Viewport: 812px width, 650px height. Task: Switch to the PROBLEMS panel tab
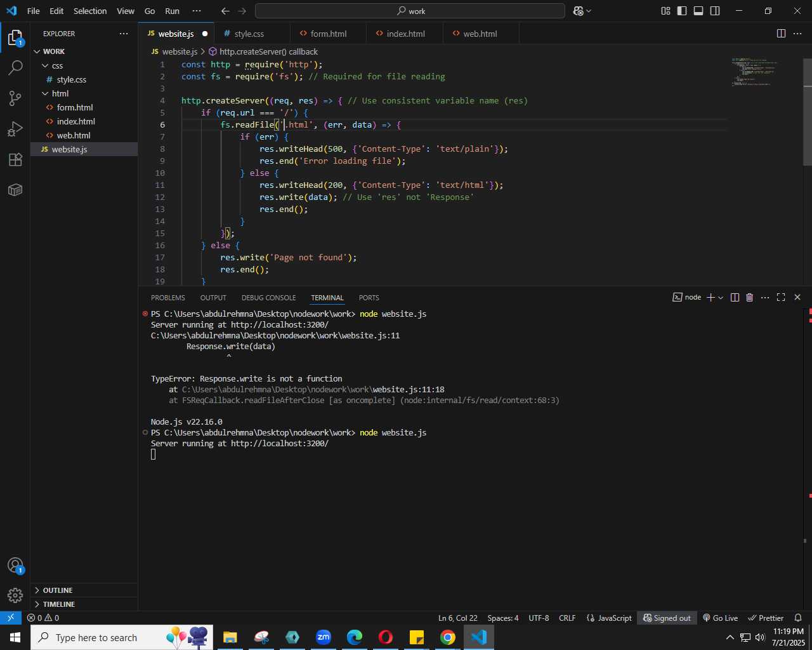tap(168, 298)
